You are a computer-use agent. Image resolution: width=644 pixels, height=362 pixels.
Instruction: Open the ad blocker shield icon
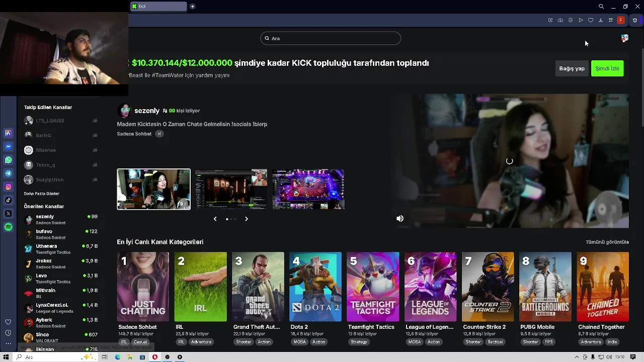click(571, 20)
